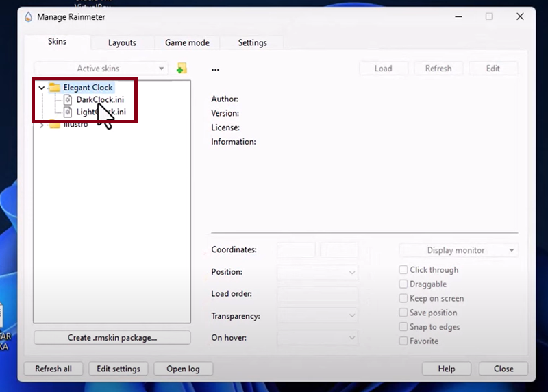
Task: Click the add skin folder icon
Action: point(182,69)
